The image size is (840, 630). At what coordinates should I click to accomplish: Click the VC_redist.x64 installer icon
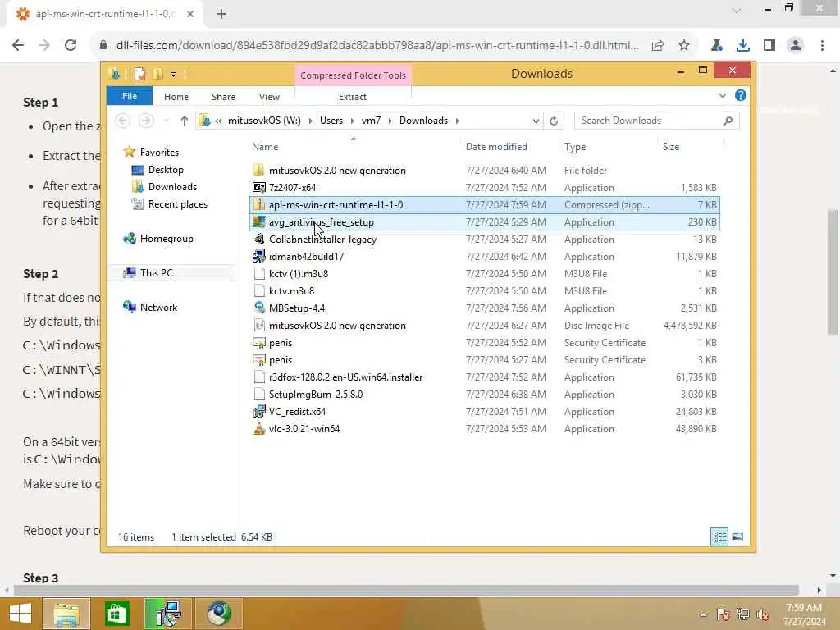[x=259, y=412]
